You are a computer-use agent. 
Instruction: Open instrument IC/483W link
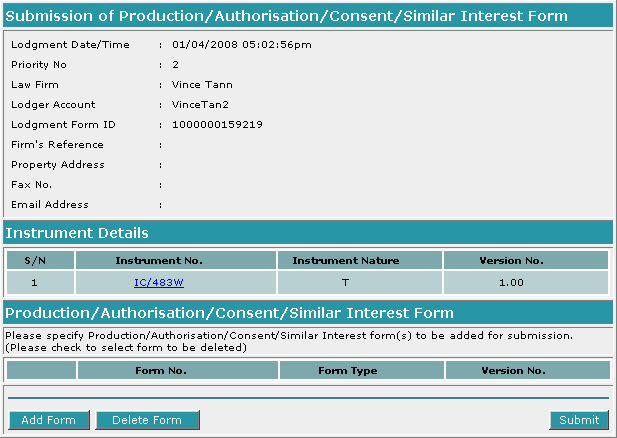(x=159, y=283)
